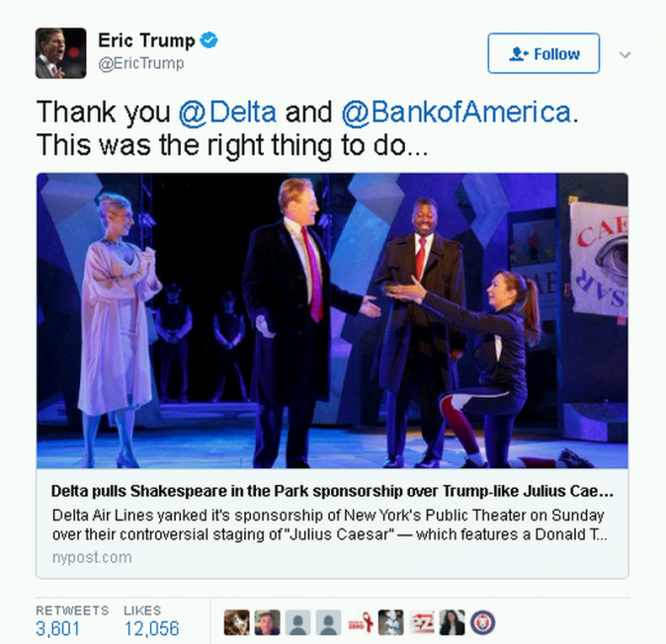
Task: Open Eric Trump's profile picture
Action: click(x=60, y=53)
